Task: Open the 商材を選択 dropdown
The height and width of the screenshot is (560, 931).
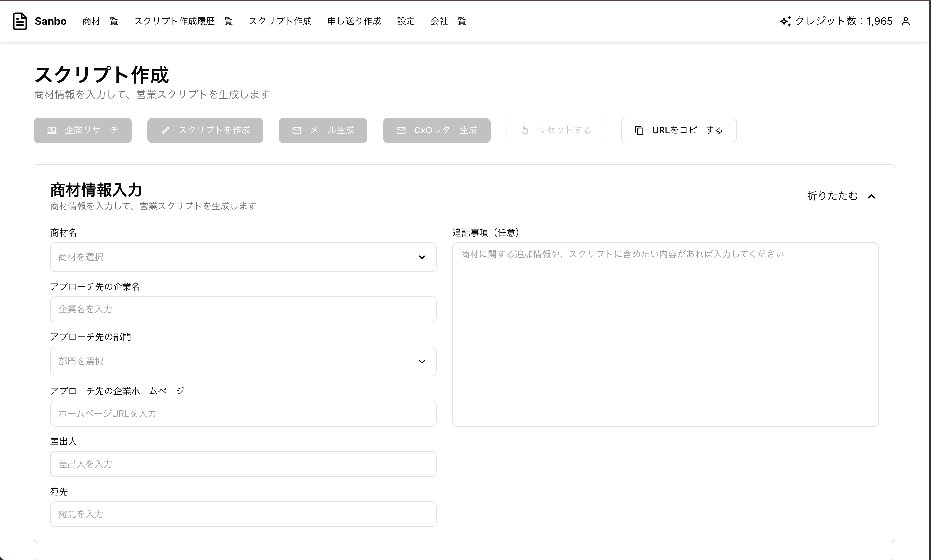Action: coord(243,257)
